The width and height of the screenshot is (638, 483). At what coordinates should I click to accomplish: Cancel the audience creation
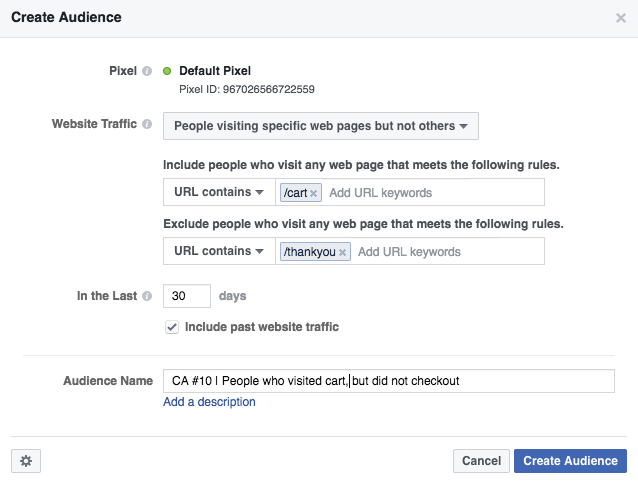(481, 461)
